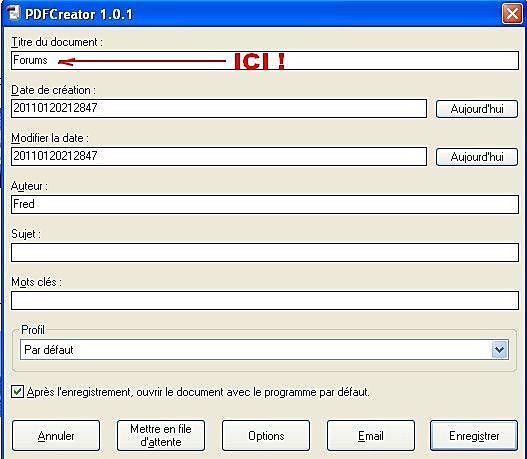The image size is (527, 459).
Task: Click the empty Mots clés field
Action: tap(265, 300)
